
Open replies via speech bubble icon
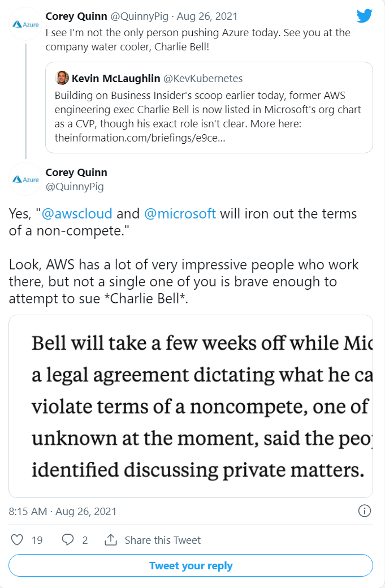pos(68,540)
